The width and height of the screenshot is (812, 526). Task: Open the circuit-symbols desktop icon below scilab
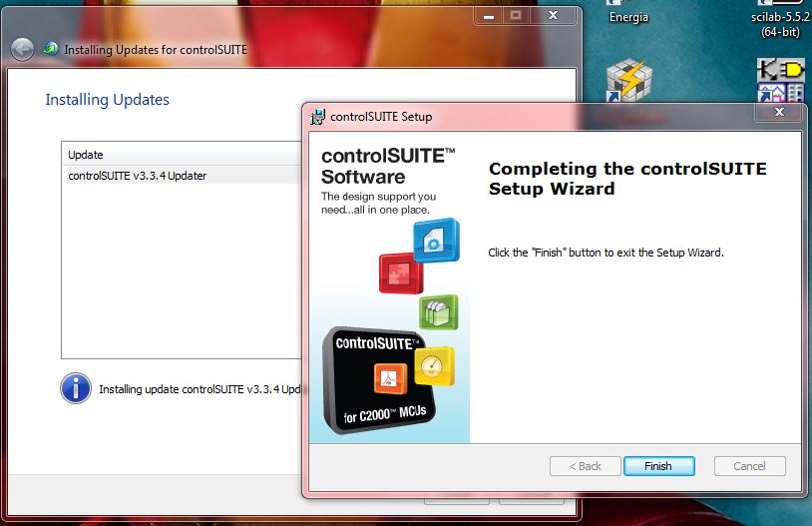pyautogui.click(x=781, y=80)
